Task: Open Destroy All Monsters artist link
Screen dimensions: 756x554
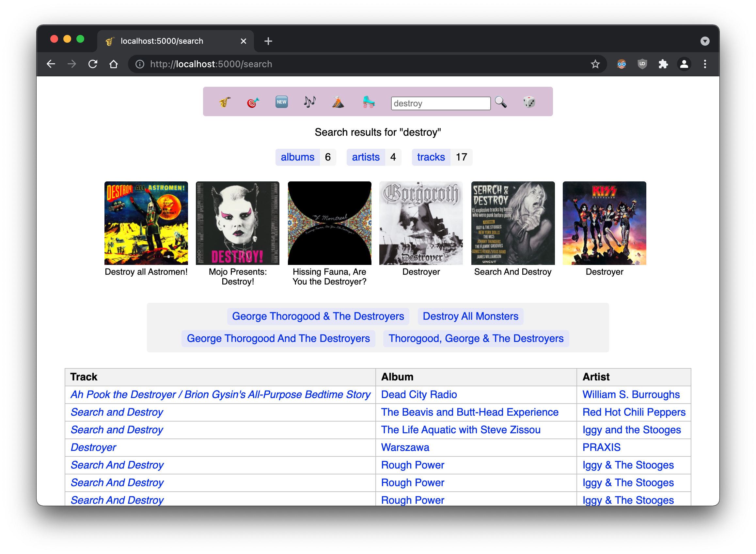Action: pos(470,316)
